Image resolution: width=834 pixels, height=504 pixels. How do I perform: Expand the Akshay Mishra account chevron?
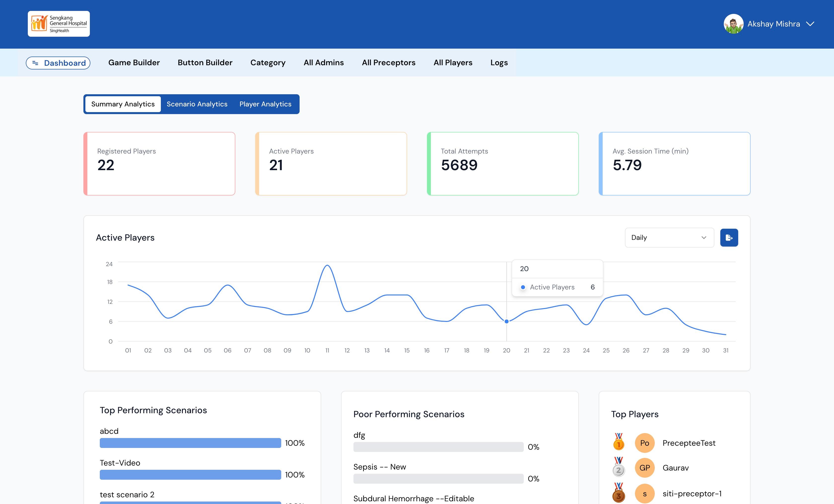tap(810, 24)
